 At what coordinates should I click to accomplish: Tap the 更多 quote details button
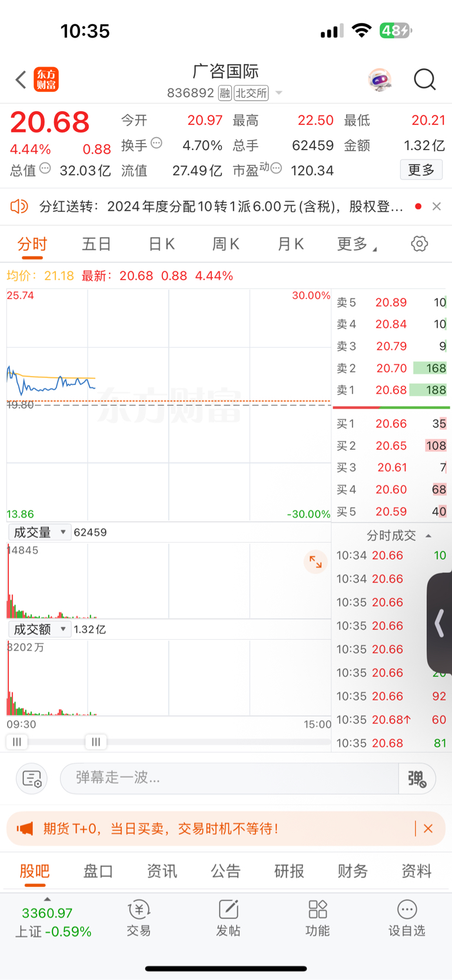click(x=421, y=170)
